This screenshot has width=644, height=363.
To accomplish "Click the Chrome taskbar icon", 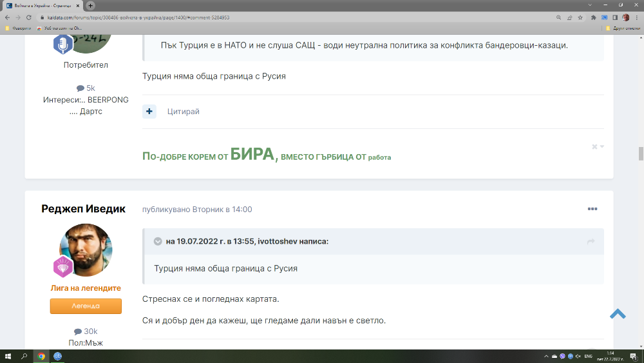I will tap(41, 356).
